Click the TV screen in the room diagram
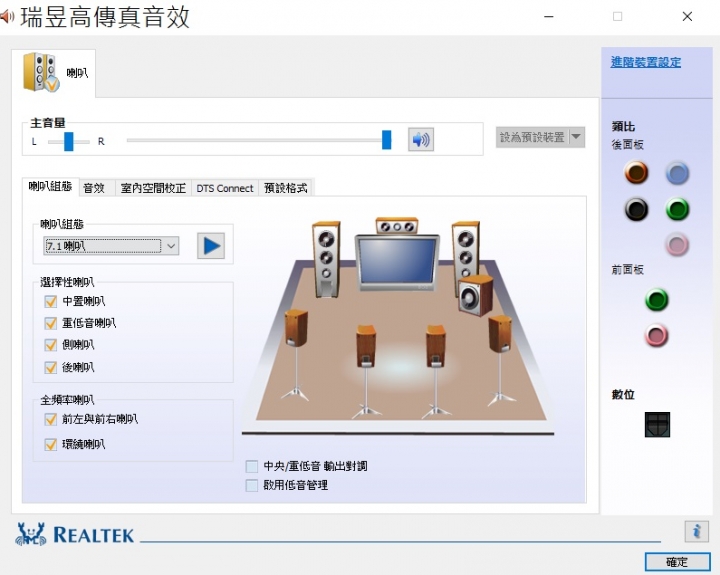 point(397,261)
